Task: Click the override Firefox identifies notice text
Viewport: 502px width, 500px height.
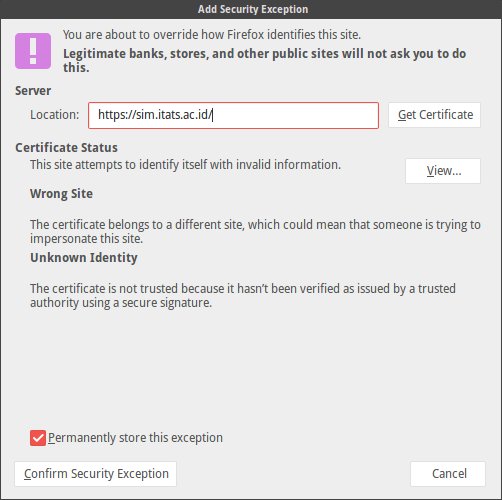Action: [x=212, y=35]
